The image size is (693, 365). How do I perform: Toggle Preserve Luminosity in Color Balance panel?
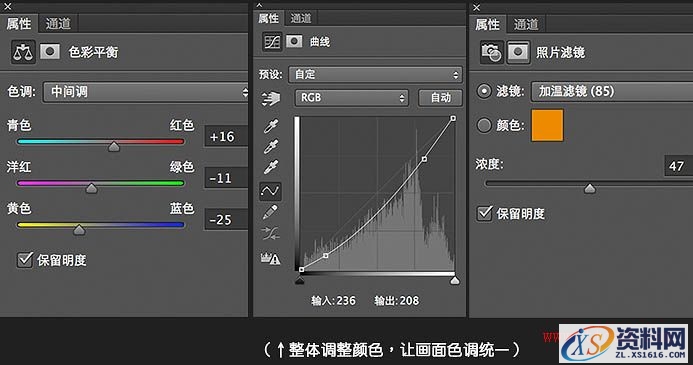[25, 259]
